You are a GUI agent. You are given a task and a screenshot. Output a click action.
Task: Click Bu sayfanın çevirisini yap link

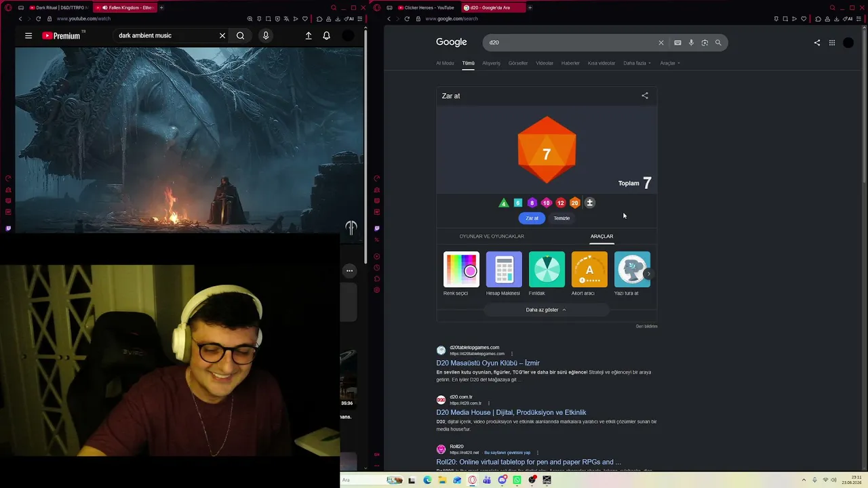pos(507,453)
